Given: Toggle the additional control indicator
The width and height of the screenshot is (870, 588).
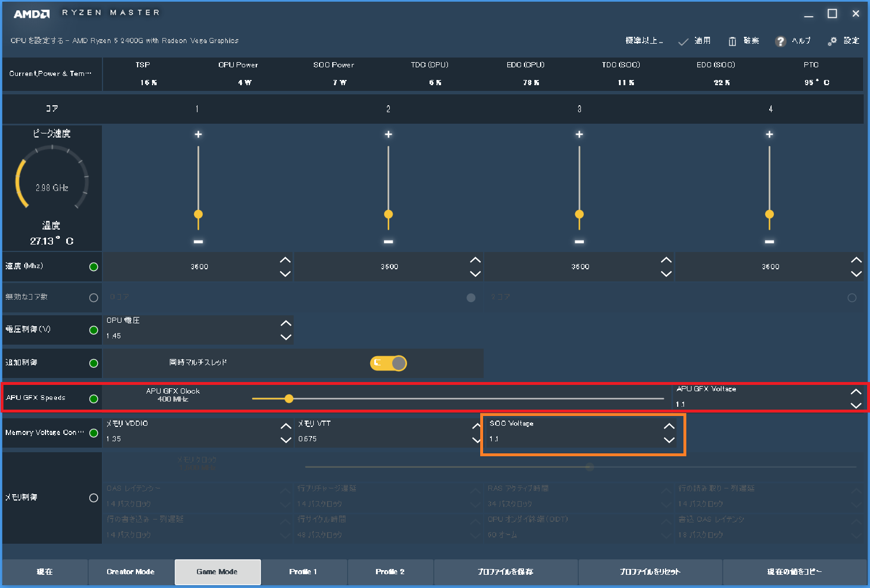Looking at the screenshot, I should click(x=94, y=364).
